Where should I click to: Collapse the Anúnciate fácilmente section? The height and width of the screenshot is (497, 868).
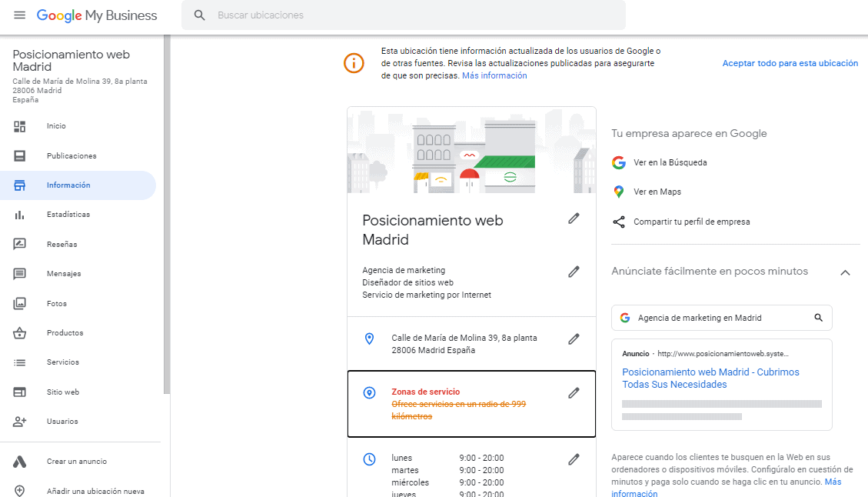tap(845, 272)
